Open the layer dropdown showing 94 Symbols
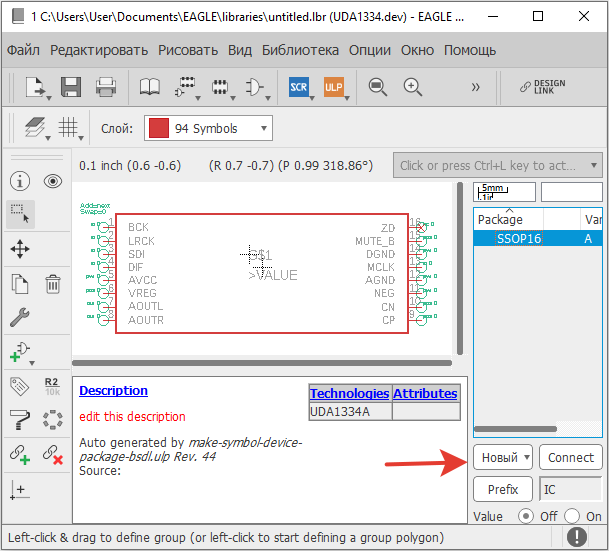 (x=209, y=128)
